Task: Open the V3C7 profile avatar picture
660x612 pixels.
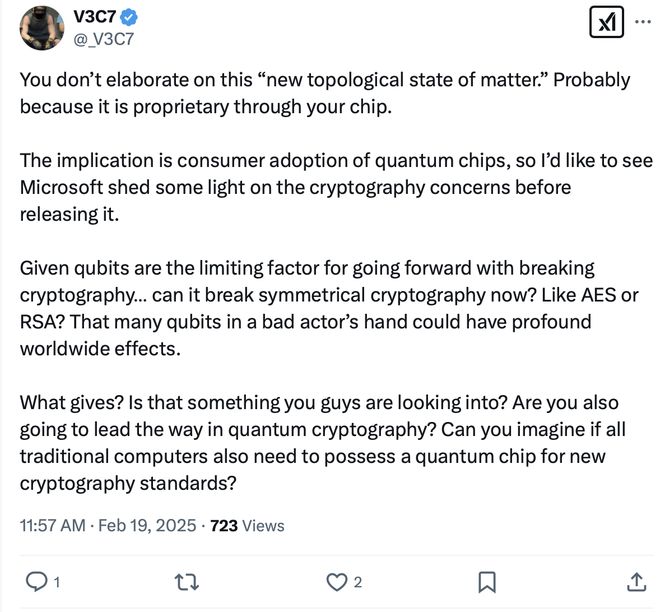Action: point(42,27)
